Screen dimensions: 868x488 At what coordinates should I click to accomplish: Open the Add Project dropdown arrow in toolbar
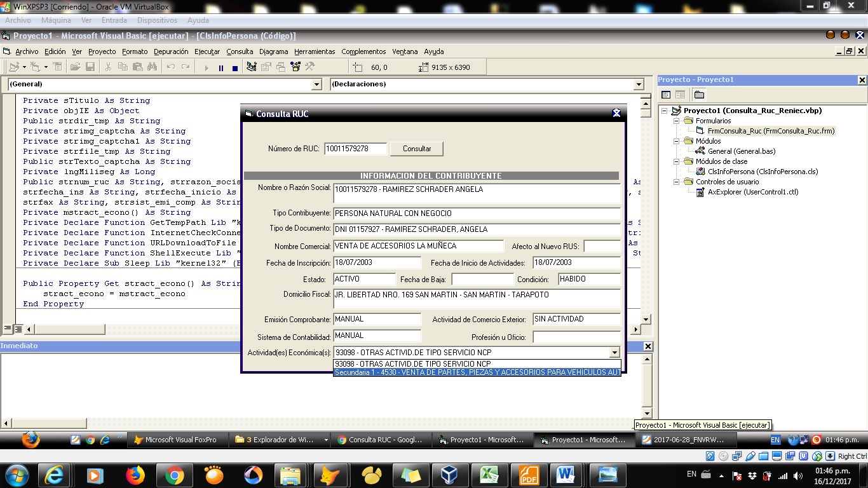[24, 67]
